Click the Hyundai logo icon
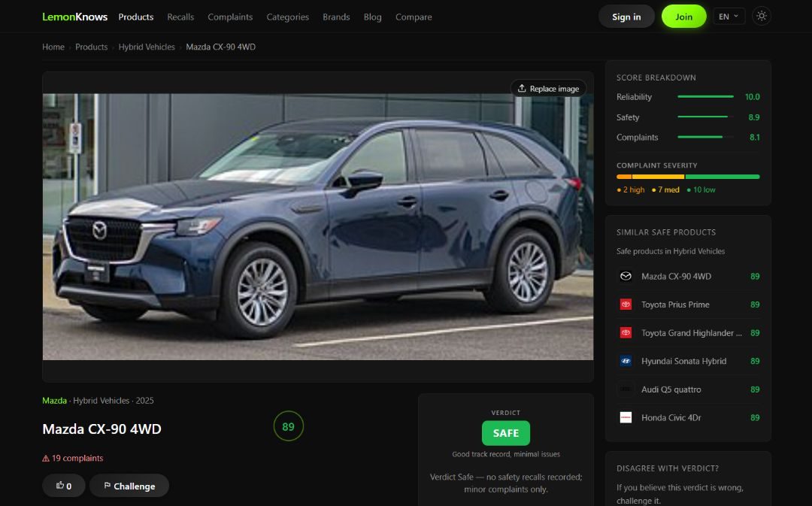The width and height of the screenshot is (812, 506). [626, 361]
